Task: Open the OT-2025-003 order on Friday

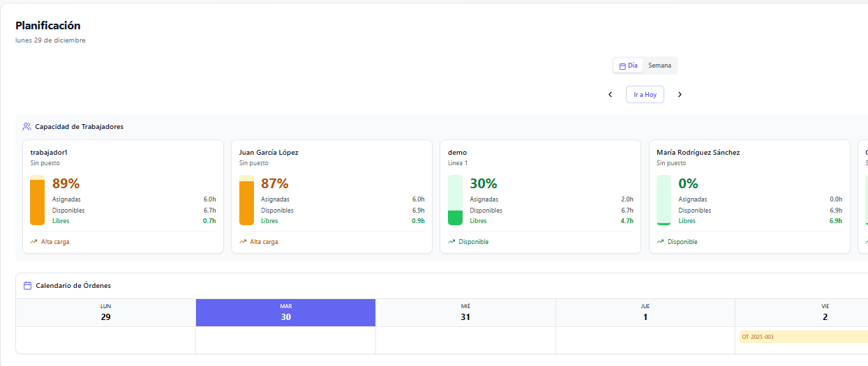Action: 803,337
